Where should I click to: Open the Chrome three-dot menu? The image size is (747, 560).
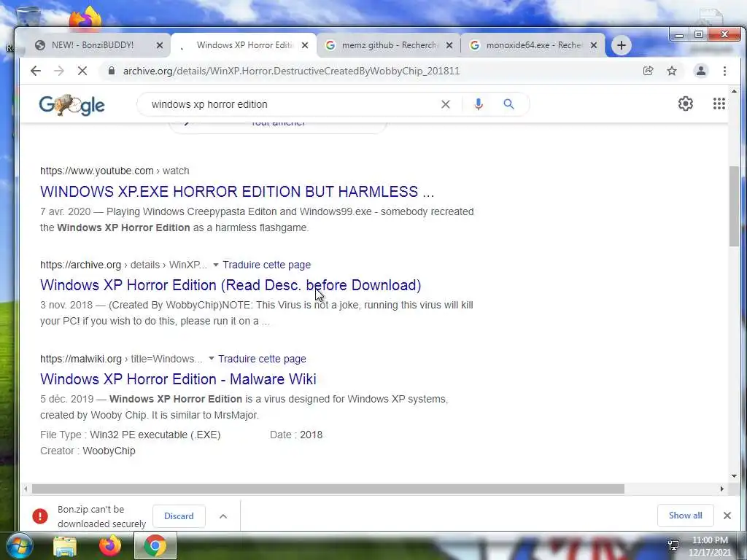(724, 71)
